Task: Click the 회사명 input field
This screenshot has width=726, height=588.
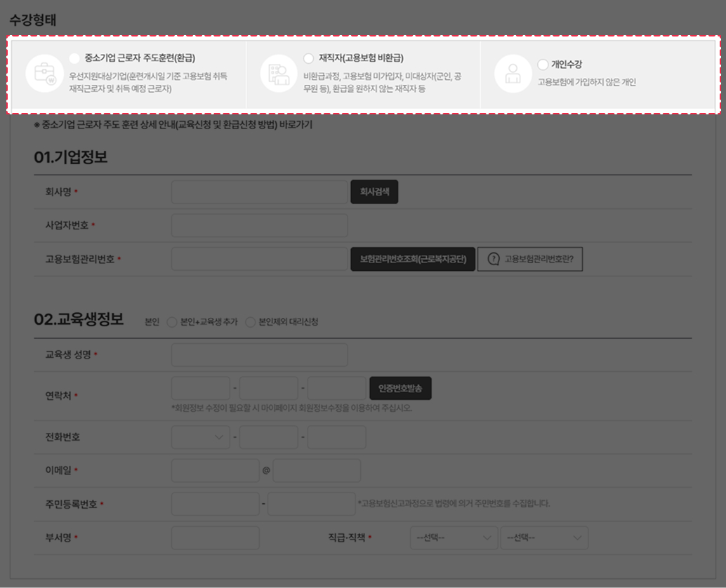Action: point(259,192)
